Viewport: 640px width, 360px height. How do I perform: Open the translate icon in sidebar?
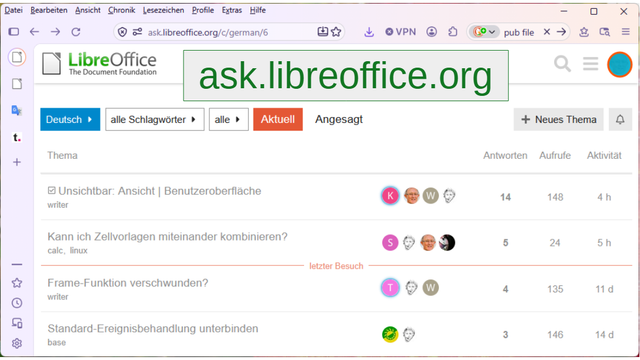click(17, 111)
